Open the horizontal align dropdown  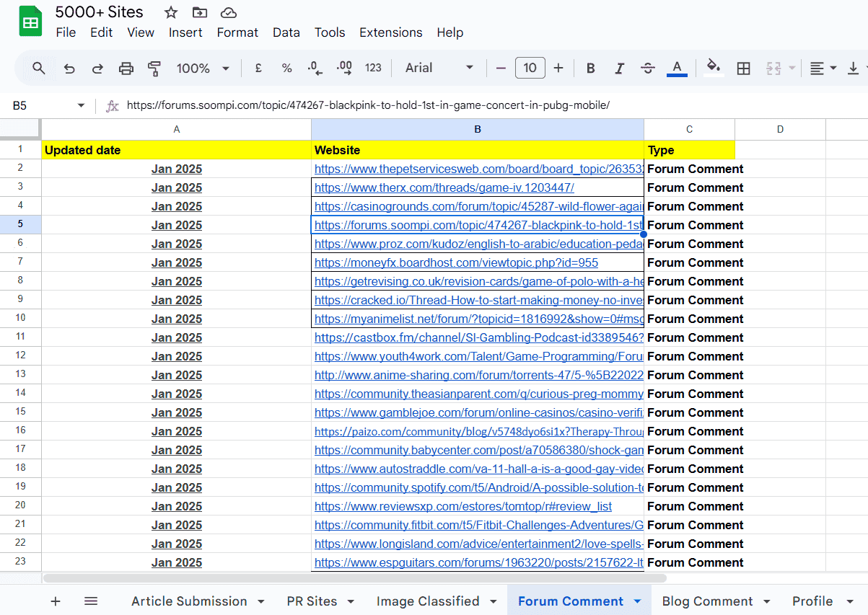click(x=823, y=68)
